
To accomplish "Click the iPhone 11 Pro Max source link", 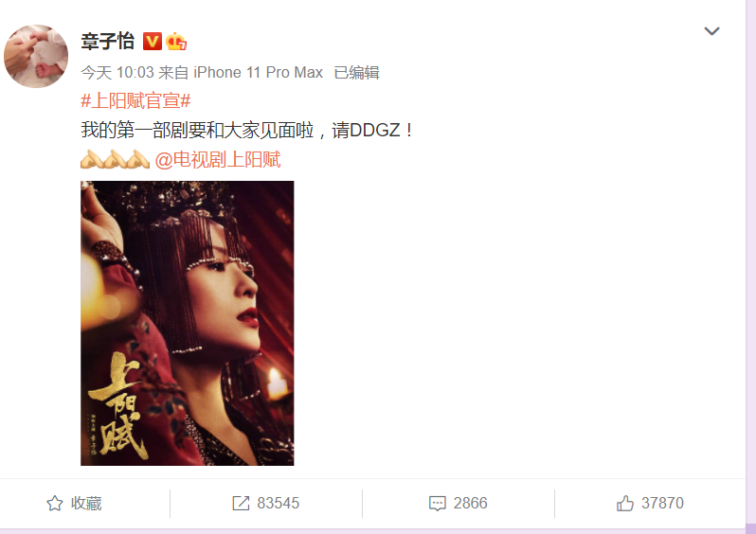I will pos(258,73).
